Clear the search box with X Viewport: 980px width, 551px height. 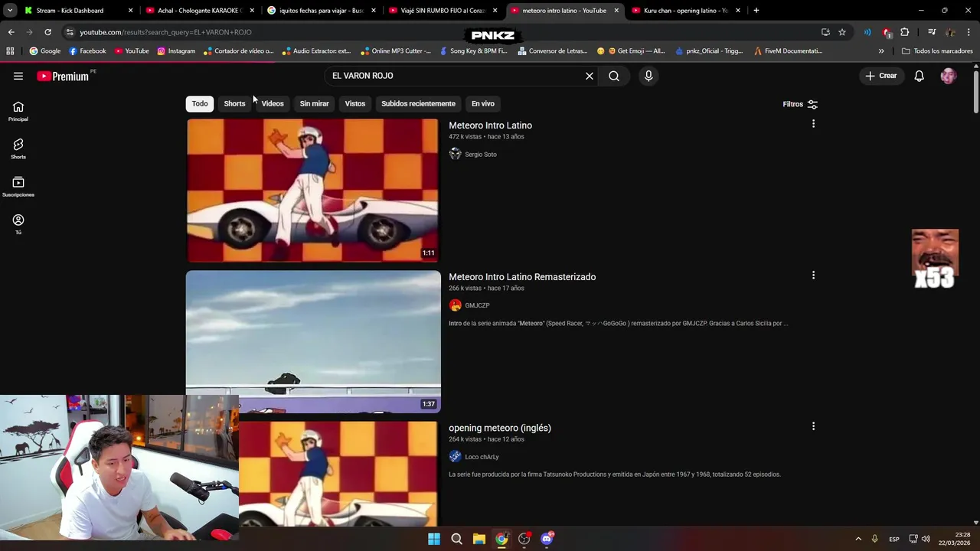click(x=590, y=76)
